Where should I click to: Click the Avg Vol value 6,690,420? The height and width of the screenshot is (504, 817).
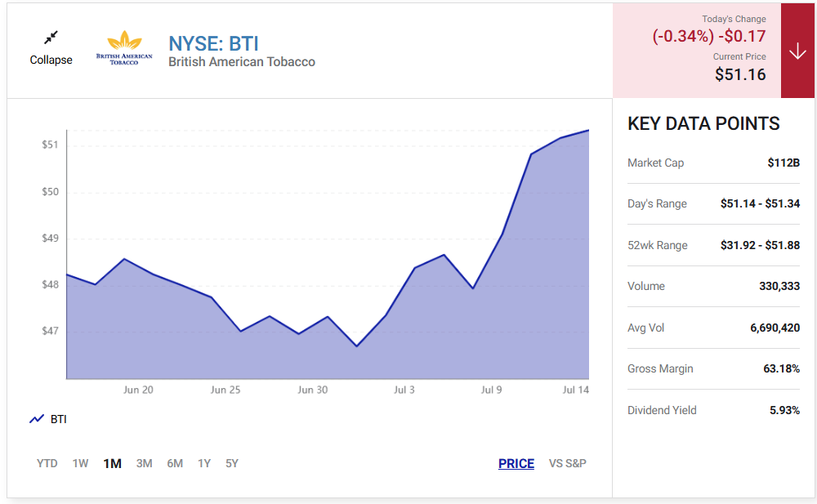click(x=775, y=328)
